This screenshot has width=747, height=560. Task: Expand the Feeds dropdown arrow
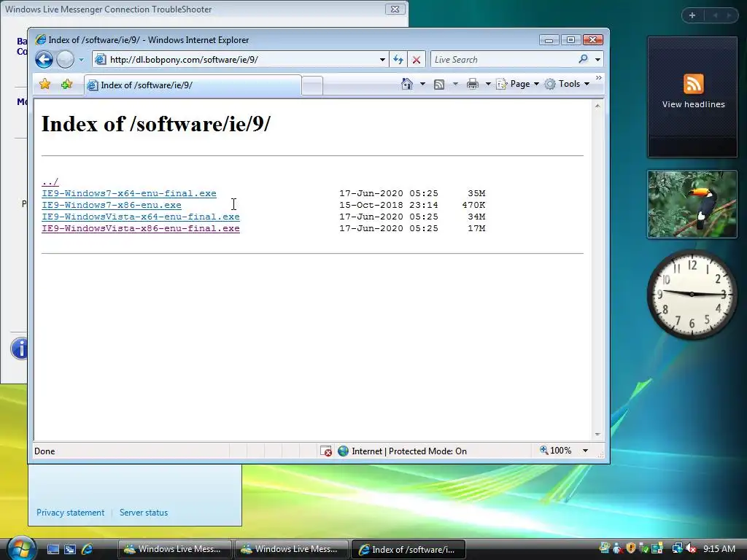coord(455,84)
